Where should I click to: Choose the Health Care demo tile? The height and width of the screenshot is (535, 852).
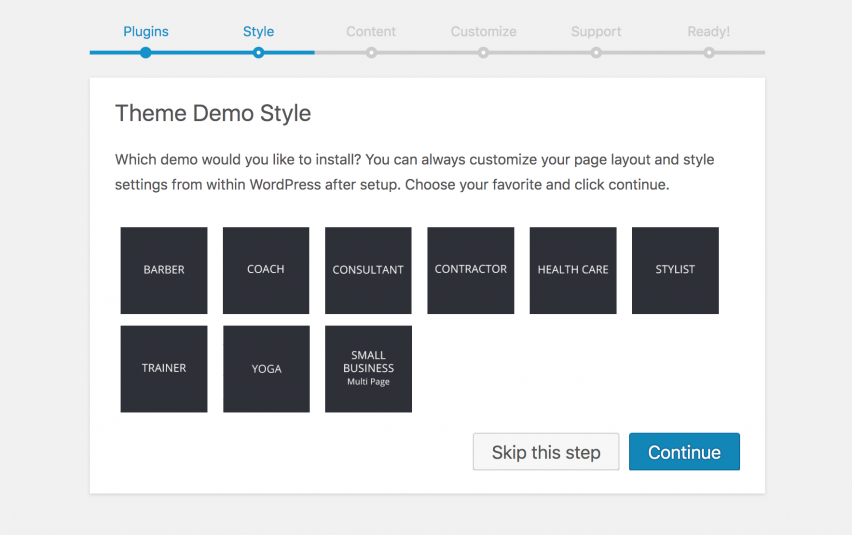573,270
